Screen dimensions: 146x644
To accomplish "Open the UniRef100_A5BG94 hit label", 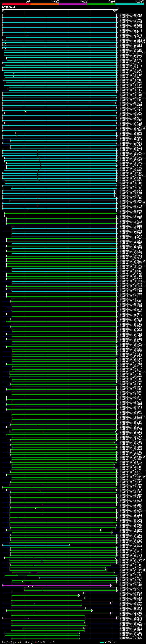I will (131, 22).
